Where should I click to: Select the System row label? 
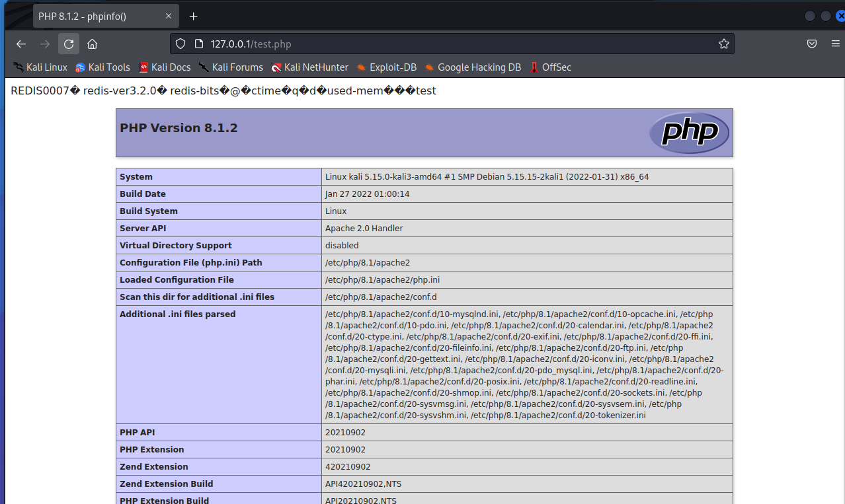pos(136,177)
